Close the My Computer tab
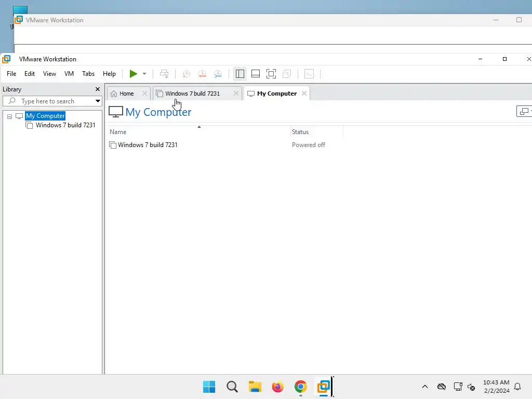This screenshot has width=532, height=399. 304,94
